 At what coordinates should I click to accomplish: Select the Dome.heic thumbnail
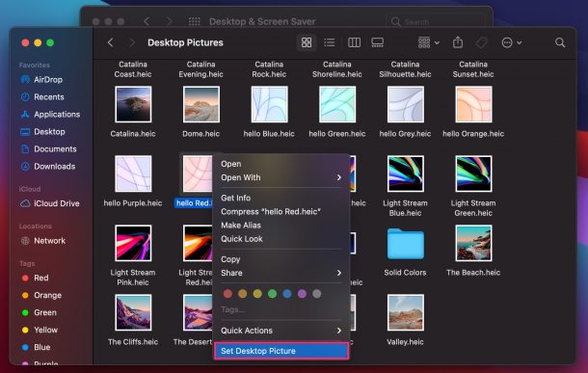point(201,104)
